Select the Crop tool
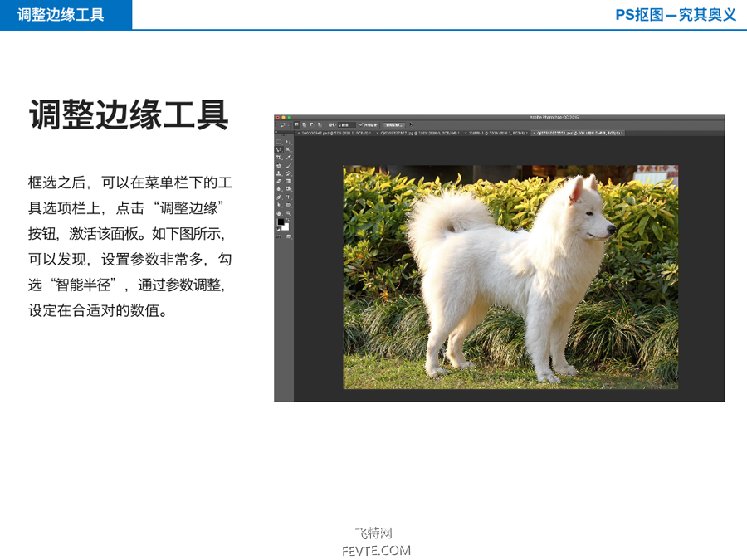This screenshot has height=560, width=747. pyautogui.click(x=279, y=157)
